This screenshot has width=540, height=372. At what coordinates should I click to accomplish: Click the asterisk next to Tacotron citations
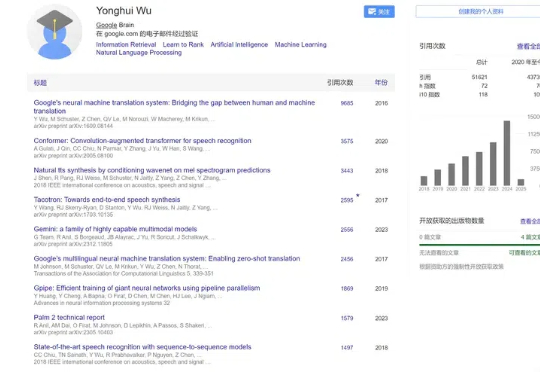357,195
